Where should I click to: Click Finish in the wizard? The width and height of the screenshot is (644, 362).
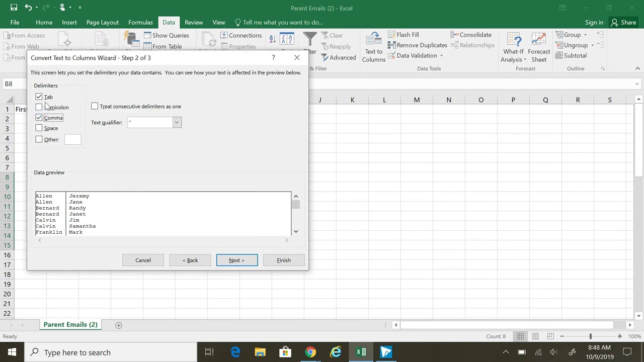point(284,260)
